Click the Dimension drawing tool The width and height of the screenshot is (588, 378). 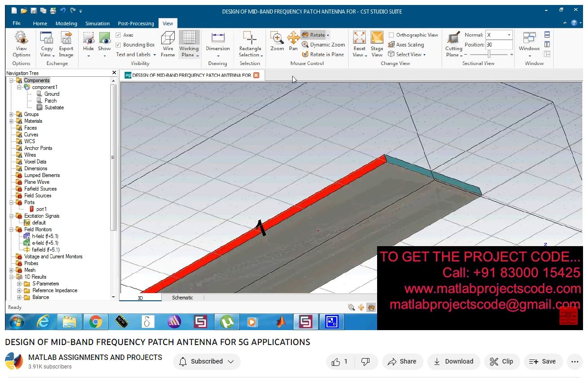pos(218,39)
